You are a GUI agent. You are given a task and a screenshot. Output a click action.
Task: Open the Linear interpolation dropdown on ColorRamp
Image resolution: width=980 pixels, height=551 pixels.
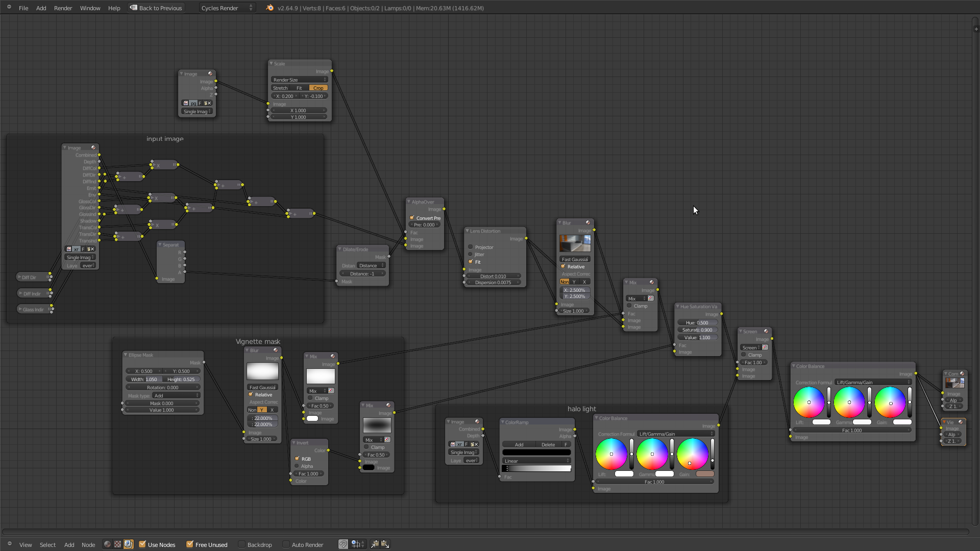tap(536, 461)
